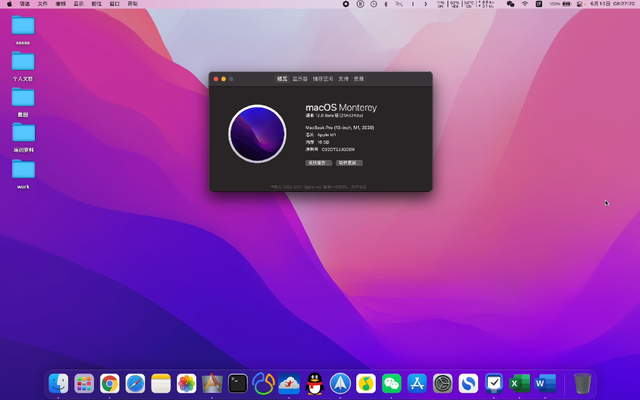The image size is (640, 400).
Task: Open the Trash in the Dock
Action: 582,383
